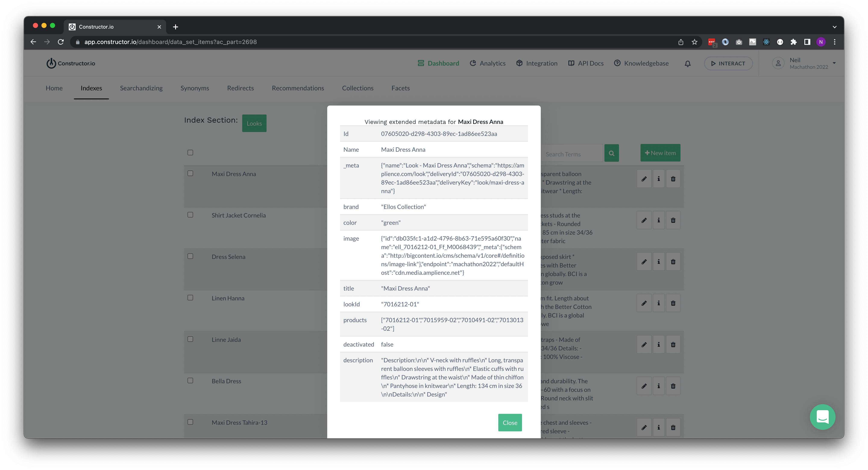Delete the Dress Selena item
This screenshot has width=868, height=470.
click(x=673, y=261)
